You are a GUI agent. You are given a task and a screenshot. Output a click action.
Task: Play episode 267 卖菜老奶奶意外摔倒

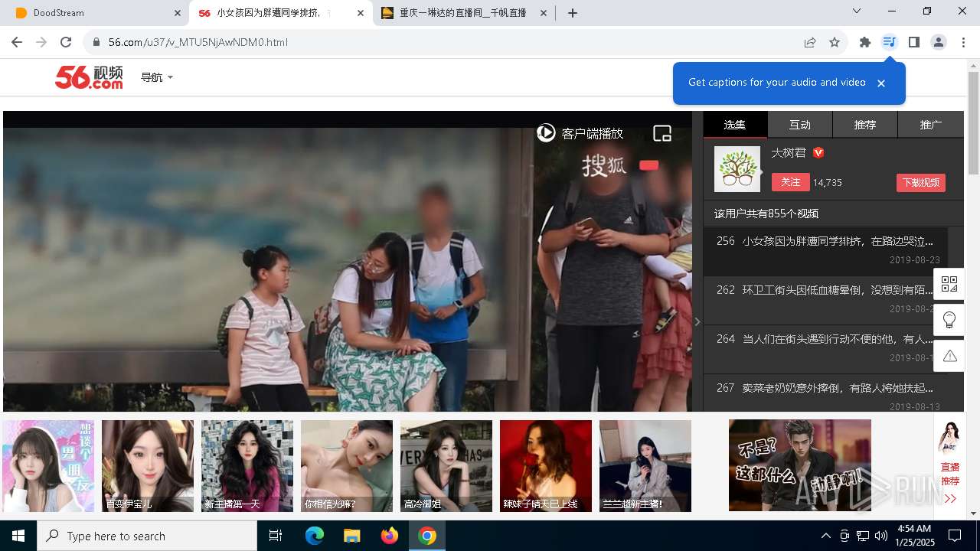pyautogui.click(x=825, y=394)
